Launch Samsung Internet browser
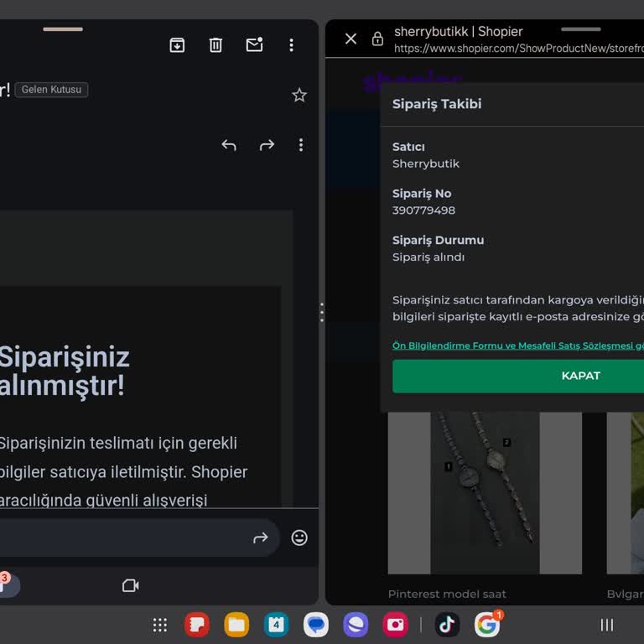Screen dimensions: 644x644 pyautogui.click(x=356, y=625)
